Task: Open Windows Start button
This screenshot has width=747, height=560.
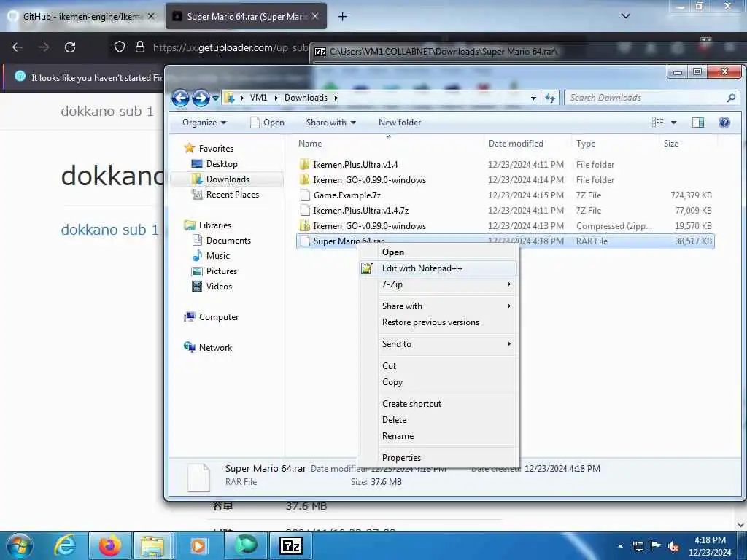Action: 19,545
